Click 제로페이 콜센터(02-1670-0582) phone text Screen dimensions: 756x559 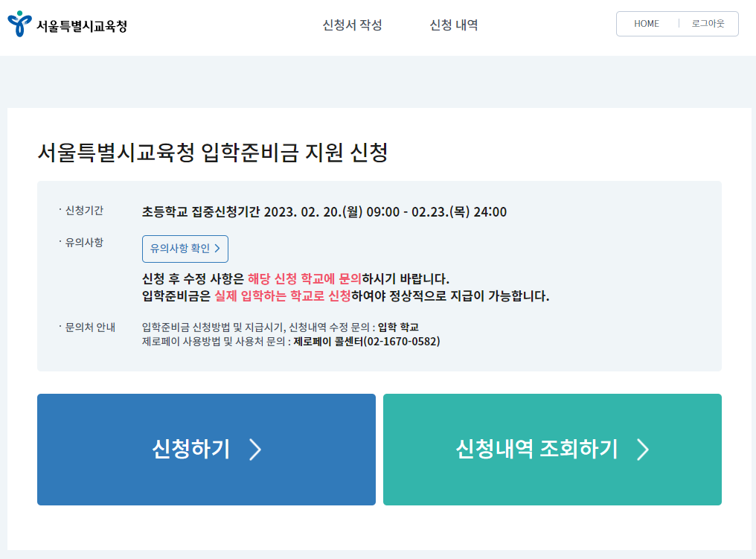[x=366, y=342]
